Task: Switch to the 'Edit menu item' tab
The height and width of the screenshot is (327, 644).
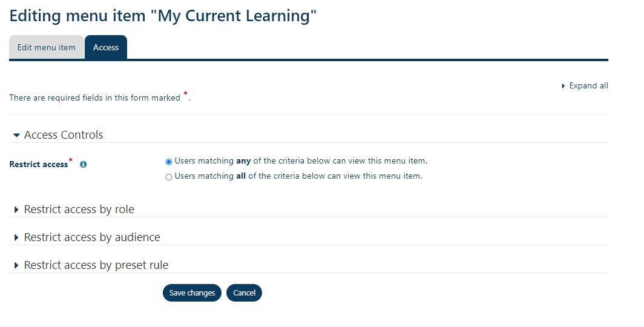Action: 47,47
